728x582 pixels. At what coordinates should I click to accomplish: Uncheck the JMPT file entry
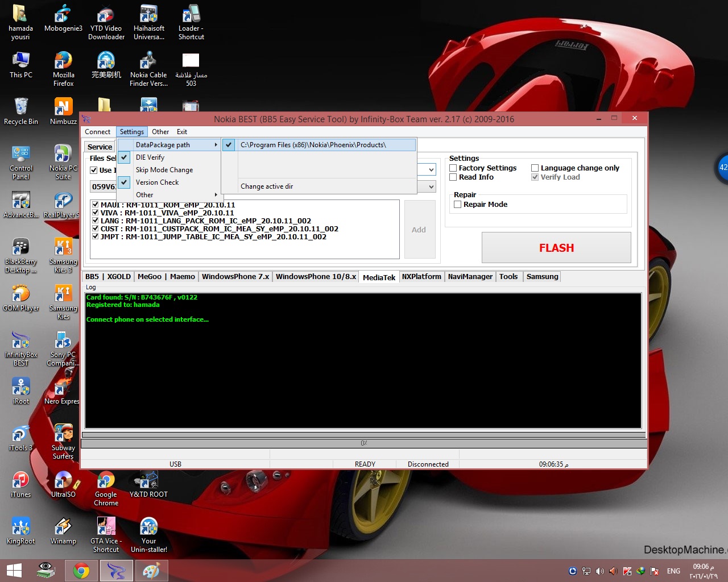[x=96, y=237]
